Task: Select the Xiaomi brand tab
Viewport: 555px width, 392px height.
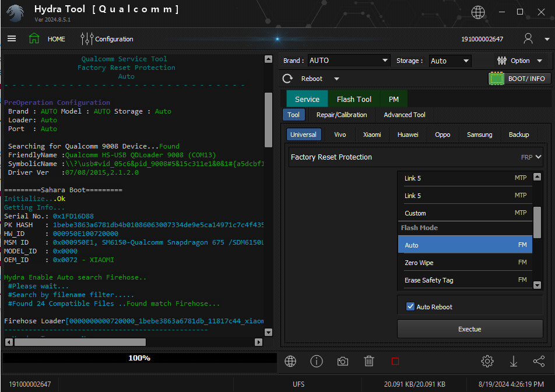Action: pyautogui.click(x=372, y=135)
